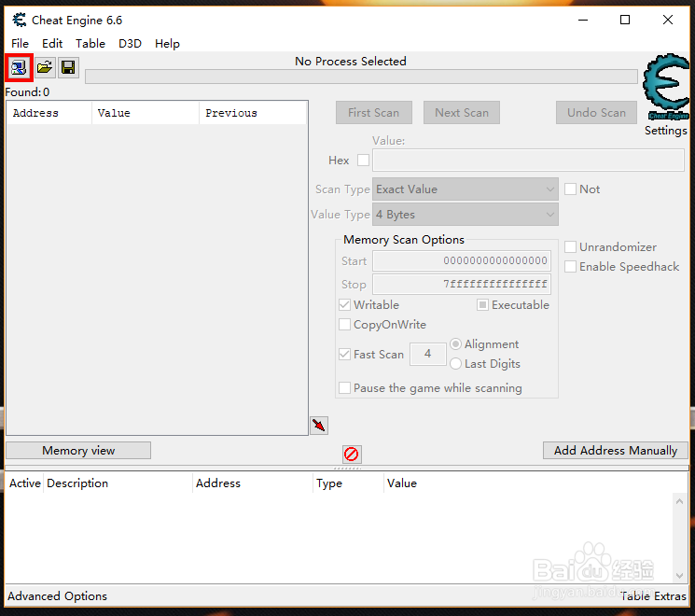Enable Pause the game while scanning
The width and height of the screenshot is (695, 616).
coord(344,388)
